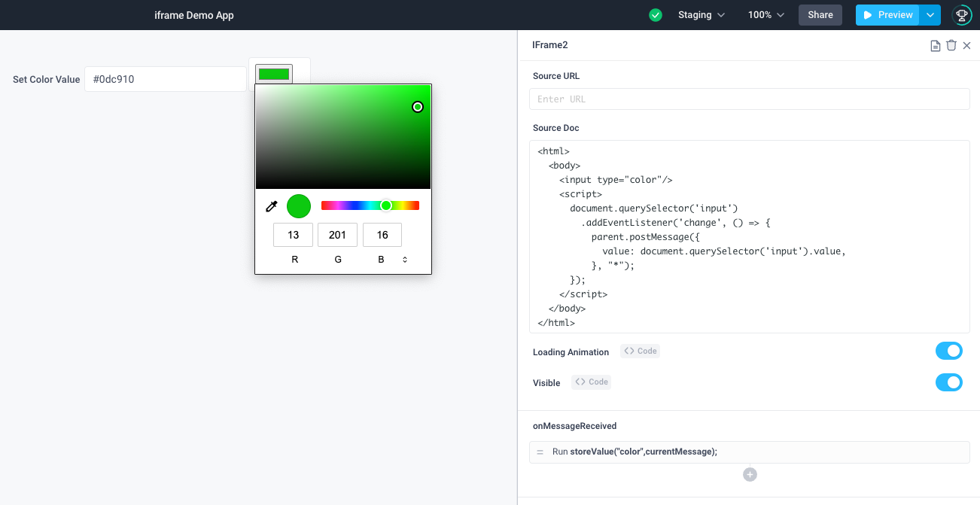Open the Code editor for Loading Animation
The width and height of the screenshot is (980, 505).
[640, 350]
